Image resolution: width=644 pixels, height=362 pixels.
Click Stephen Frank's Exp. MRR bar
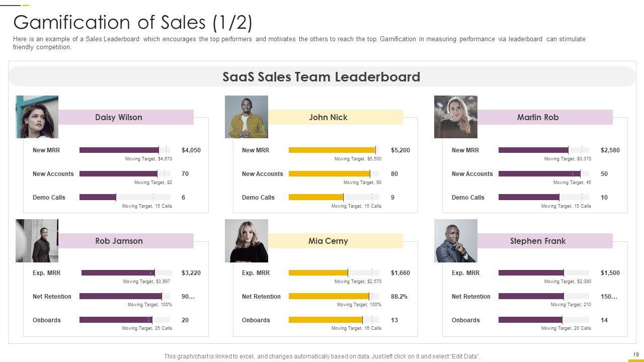pyautogui.click(x=531, y=273)
